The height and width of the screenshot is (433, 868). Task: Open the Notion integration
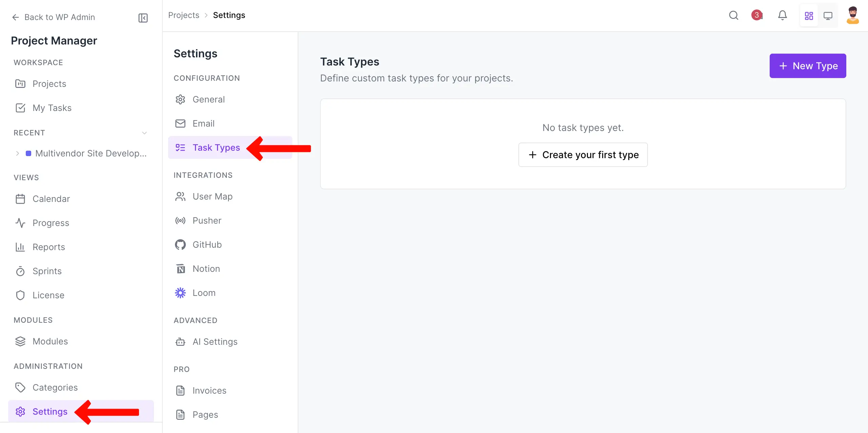click(x=206, y=268)
